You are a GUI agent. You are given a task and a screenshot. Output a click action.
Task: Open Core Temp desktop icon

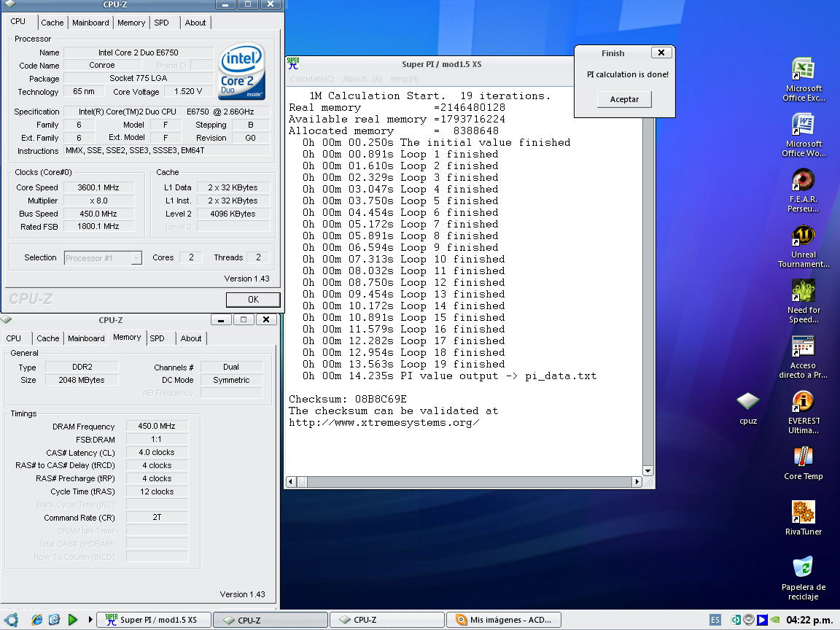click(803, 463)
